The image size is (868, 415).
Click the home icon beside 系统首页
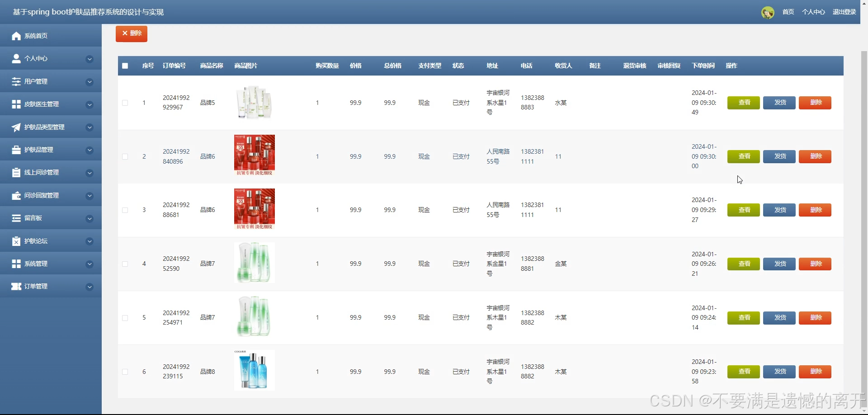16,36
